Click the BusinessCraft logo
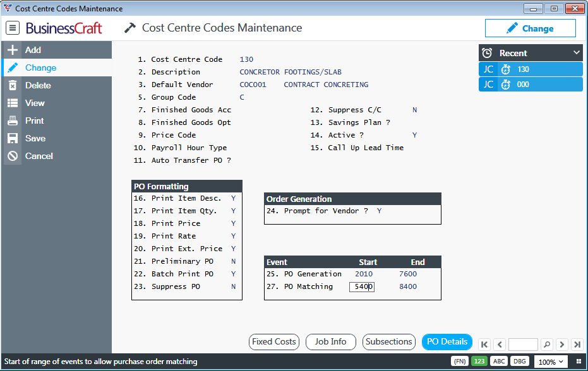 [x=64, y=28]
